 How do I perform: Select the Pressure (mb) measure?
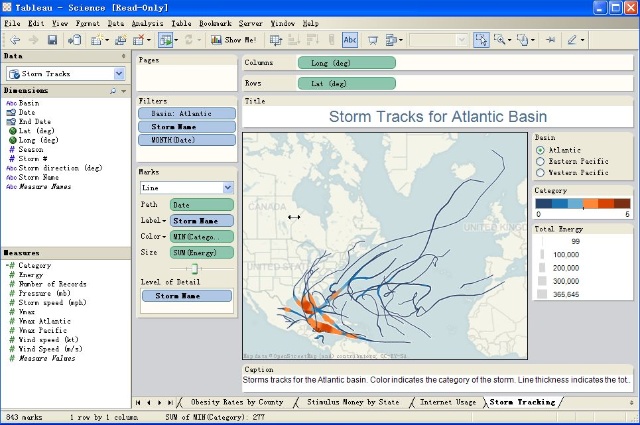(44, 293)
